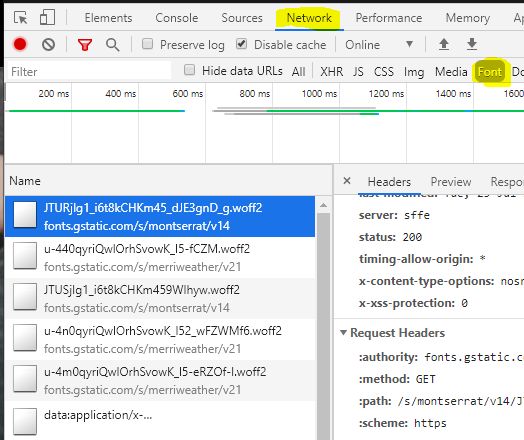Click the ':scheme: https' header line

pos(403,423)
